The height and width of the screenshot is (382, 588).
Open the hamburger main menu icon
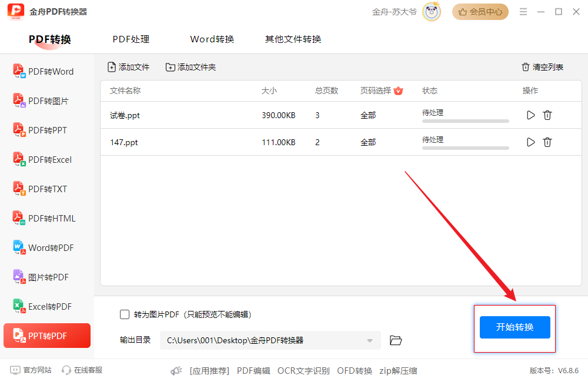(523, 12)
